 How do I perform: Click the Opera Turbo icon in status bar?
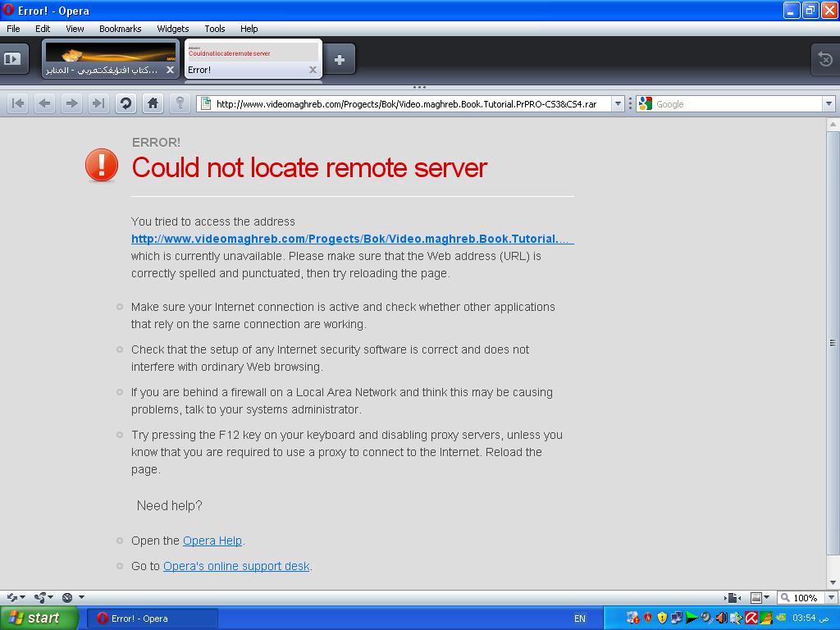coord(67,597)
